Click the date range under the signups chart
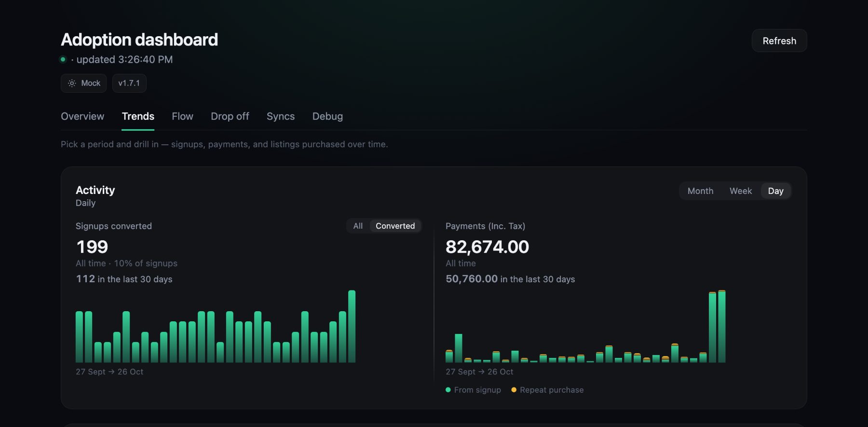Viewport: 868px width, 427px height. [x=109, y=372]
